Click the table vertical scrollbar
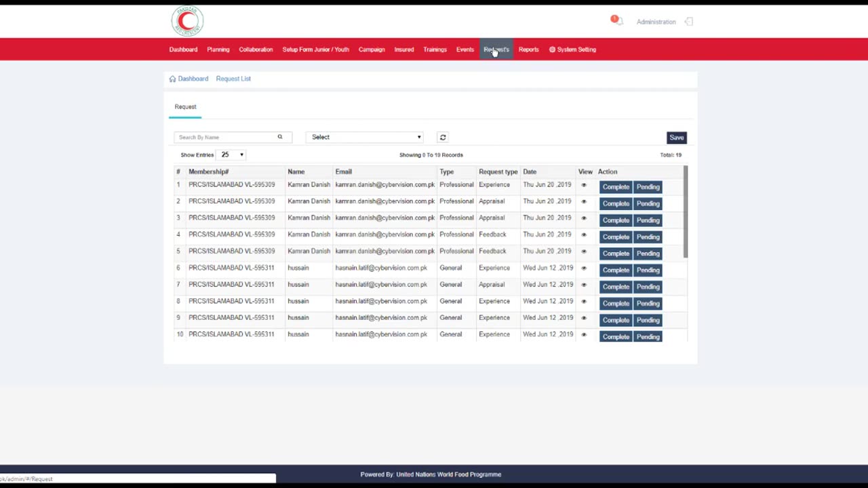Screen dimensions: 868x488 pos(686,211)
